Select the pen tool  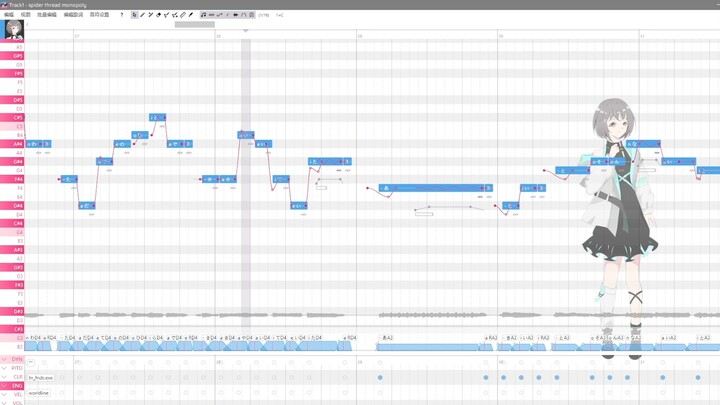(x=142, y=15)
